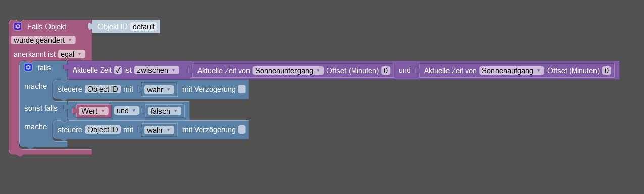644x194 pixels.
Task: Open the gear mutator on the falls block
Action: [28, 67]
